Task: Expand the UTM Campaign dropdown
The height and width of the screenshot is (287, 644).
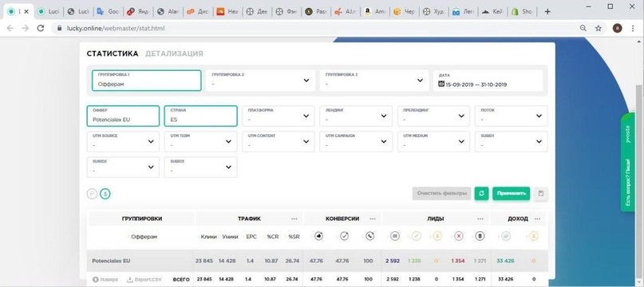Action: tap(356, 141)
